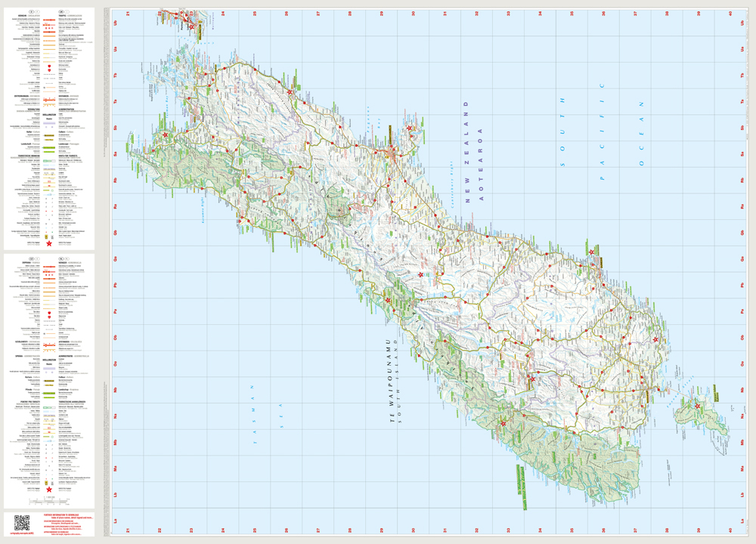This screenshot has height=544, width=756.
Task: Click the red star in Fiordland's southwest
Action: click(x=504, y=423)
